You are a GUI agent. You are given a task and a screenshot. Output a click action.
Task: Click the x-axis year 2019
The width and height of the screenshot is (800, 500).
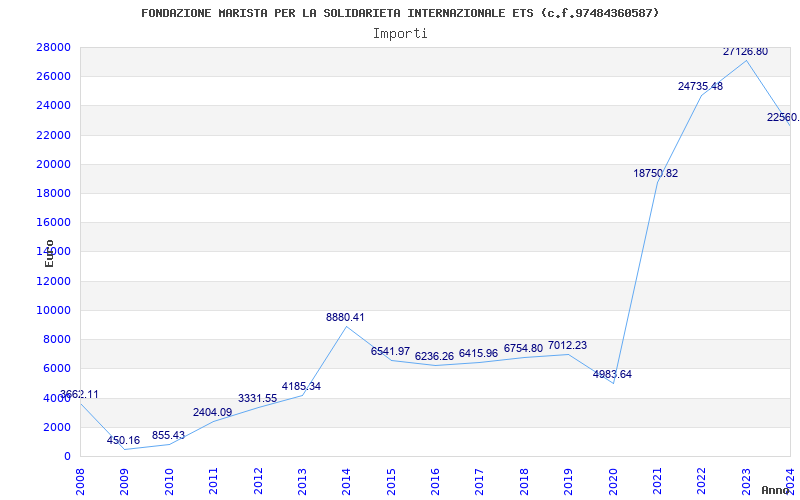(568, 481)
